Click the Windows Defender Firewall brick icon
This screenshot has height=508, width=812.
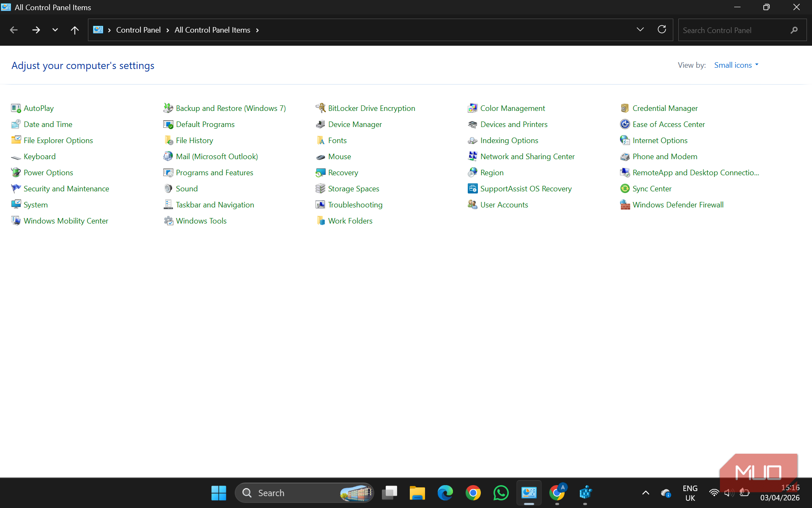coord(625,205)
